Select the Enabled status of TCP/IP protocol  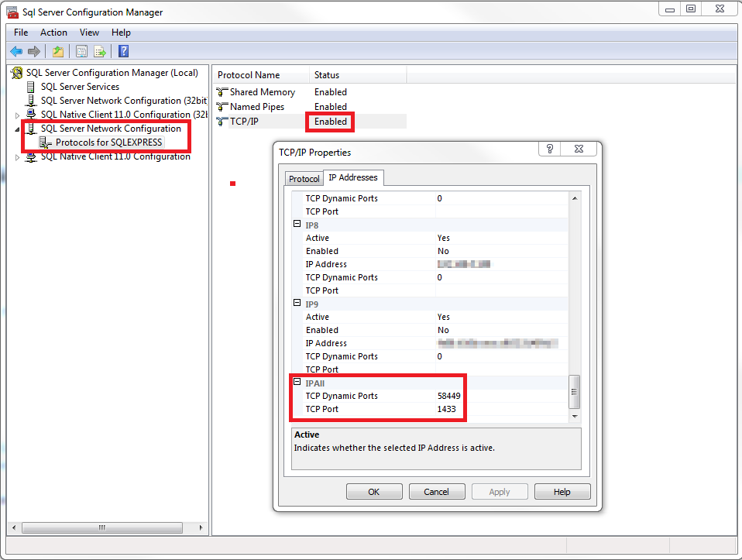pos(329,122)
